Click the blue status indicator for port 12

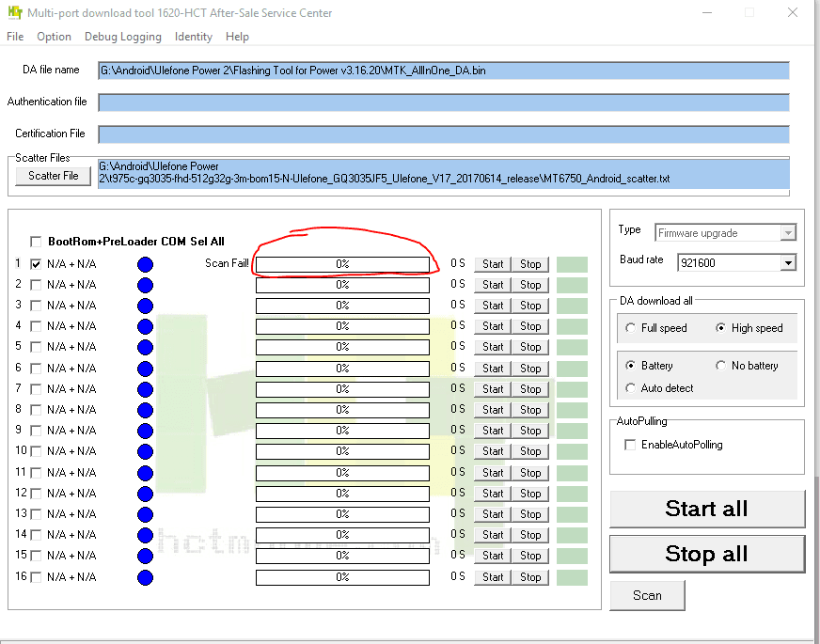tap(145, 494)
